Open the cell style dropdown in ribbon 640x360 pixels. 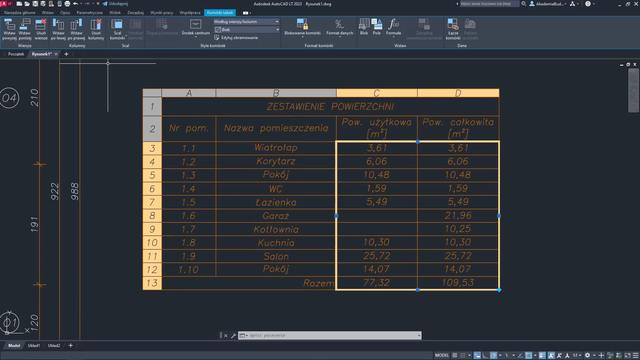247,21
